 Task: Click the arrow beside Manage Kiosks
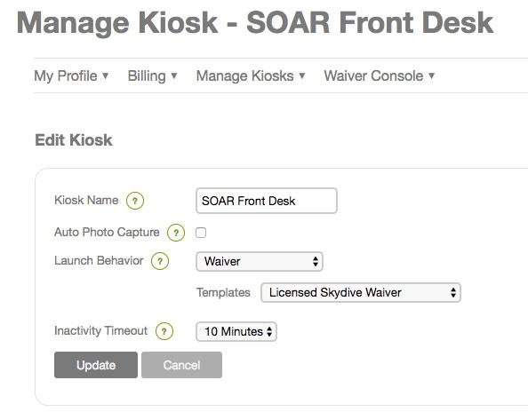click(302, 76)
